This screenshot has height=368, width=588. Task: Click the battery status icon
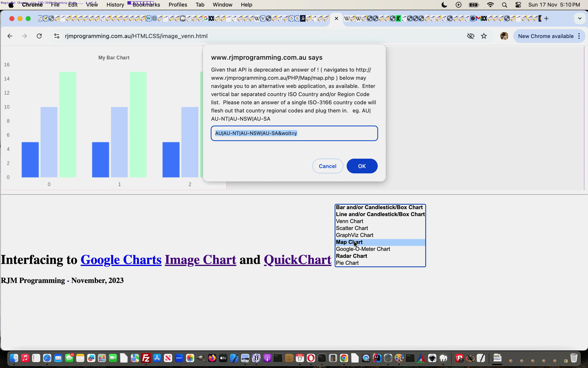point(473,5)
